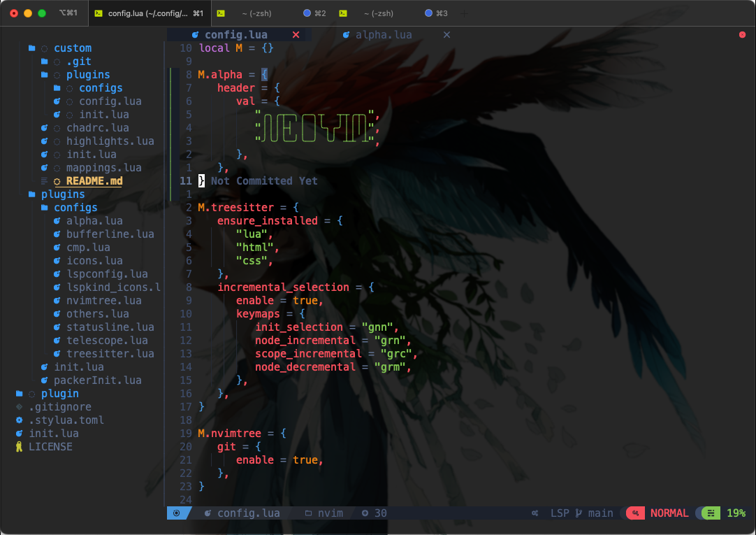Close the config.lua buffer tab
Screen dimensions: 756x535
(296, 35)
